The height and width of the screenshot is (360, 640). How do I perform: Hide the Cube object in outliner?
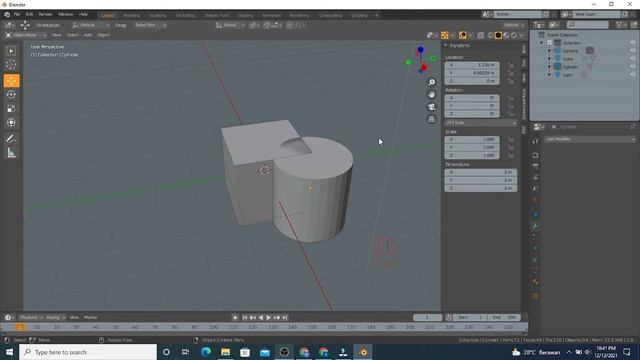pyautogui.click(x=633, y=59)
